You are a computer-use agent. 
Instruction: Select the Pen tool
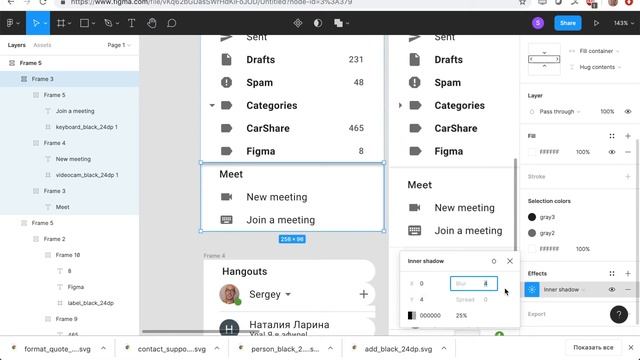pyautogui.click(x=108, y=23)
